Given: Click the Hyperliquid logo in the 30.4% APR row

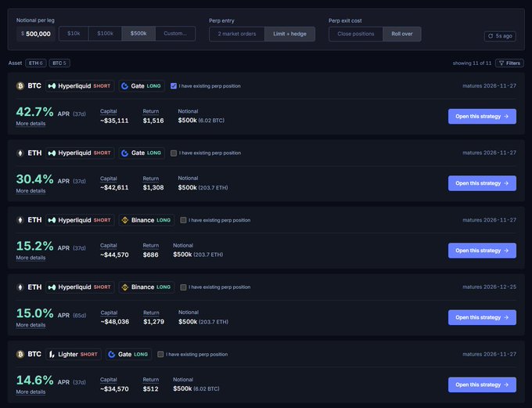Looking at the screenshot, I should [52, 153].
